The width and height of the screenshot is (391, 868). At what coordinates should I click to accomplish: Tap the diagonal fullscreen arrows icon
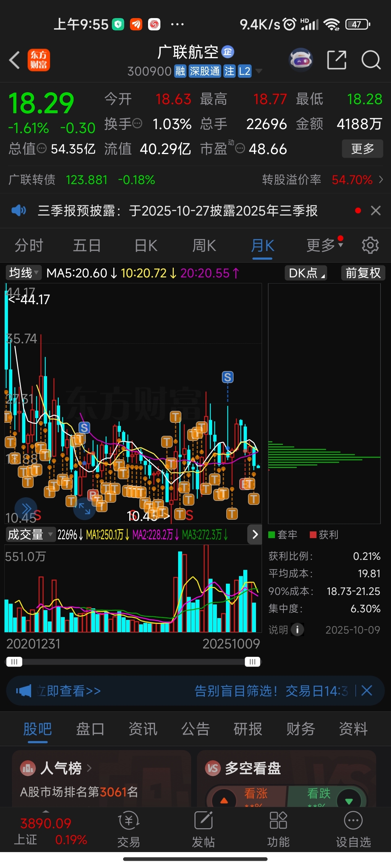(84, 509)
